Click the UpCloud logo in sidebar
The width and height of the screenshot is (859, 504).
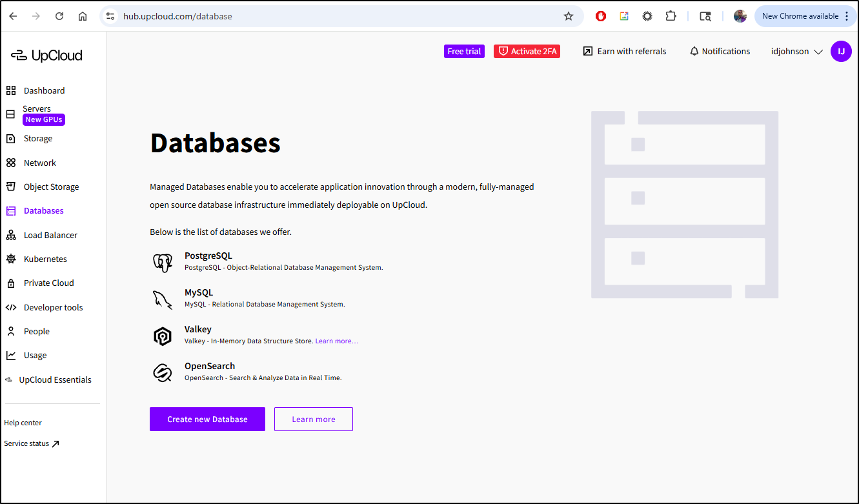(46, 55)
